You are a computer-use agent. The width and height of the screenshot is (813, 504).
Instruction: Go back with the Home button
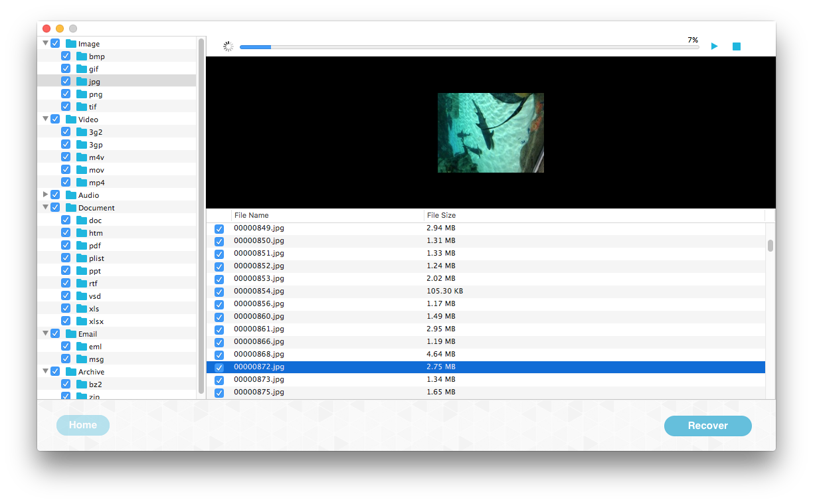83,426
